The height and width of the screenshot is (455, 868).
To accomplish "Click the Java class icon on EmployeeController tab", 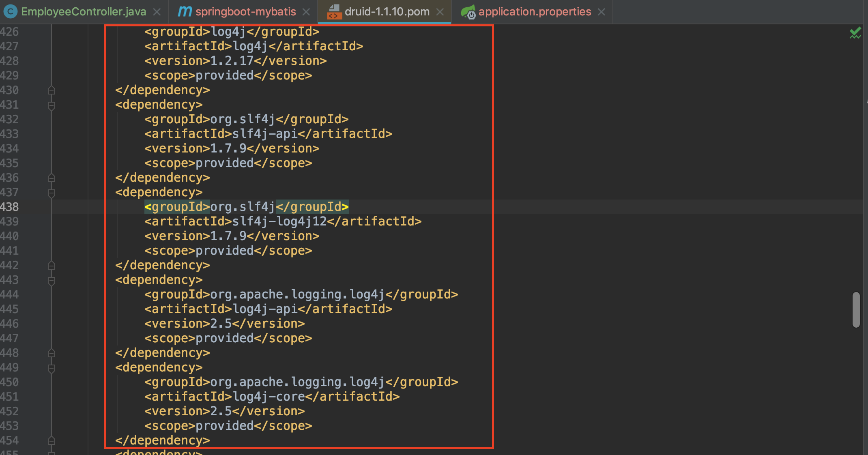I will coord(10,12).
